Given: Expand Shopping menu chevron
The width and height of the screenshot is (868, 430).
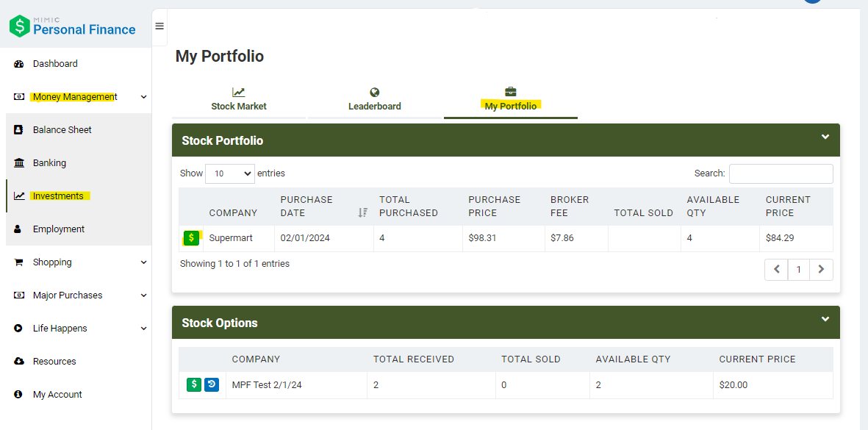Looking at the screenshot, I should [144, 262].
